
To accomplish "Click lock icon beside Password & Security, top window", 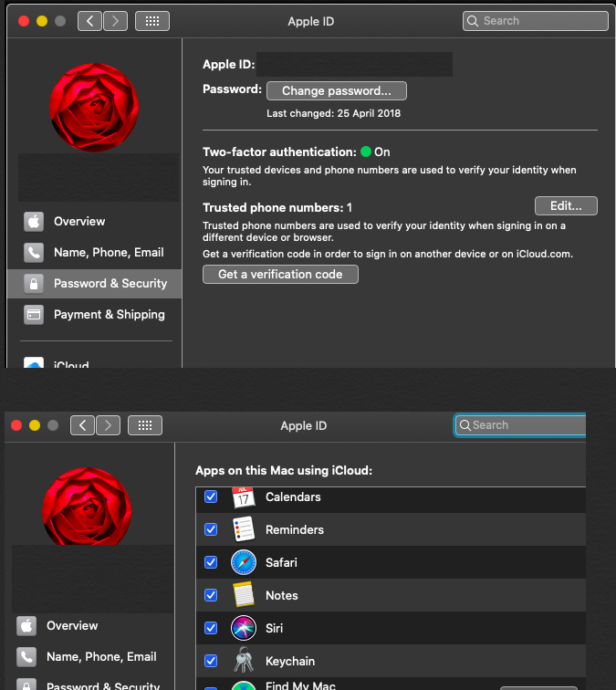I will (x=34, y=284).
